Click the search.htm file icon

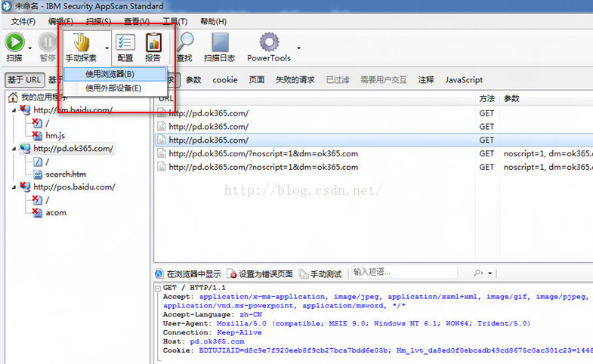click(38, 174)
